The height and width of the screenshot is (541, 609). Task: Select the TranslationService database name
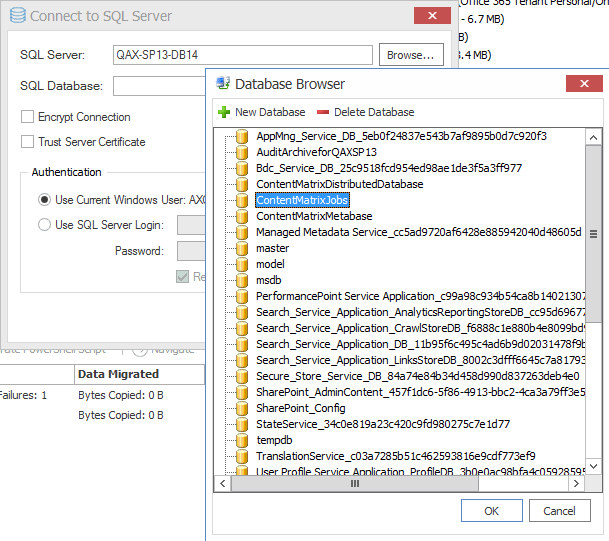pos(396,456)
